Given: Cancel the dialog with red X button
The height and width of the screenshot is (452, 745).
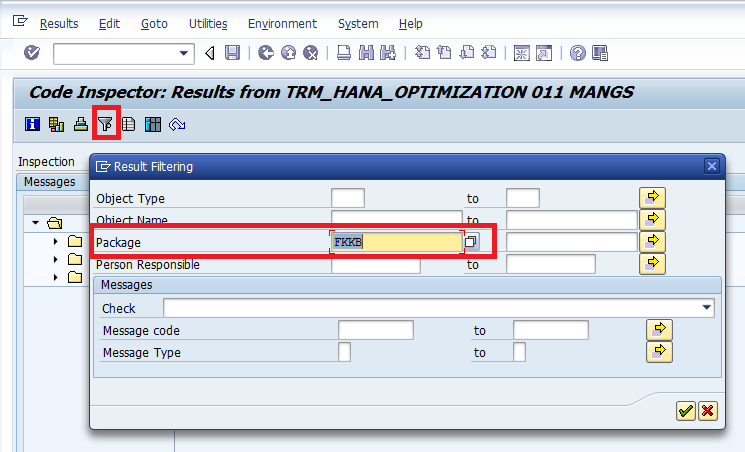Looking at the screenshot, I should point(708,411).
